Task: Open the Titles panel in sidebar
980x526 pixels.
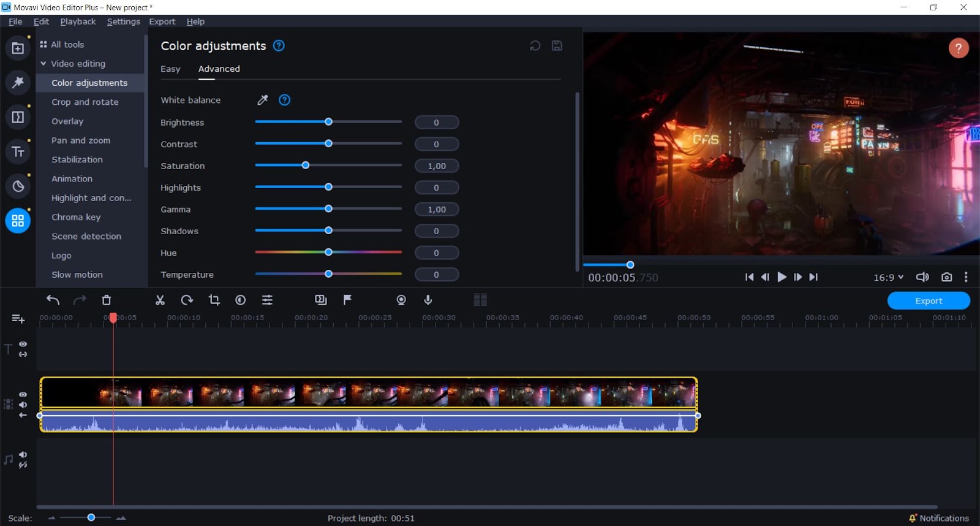Action: 18,151
